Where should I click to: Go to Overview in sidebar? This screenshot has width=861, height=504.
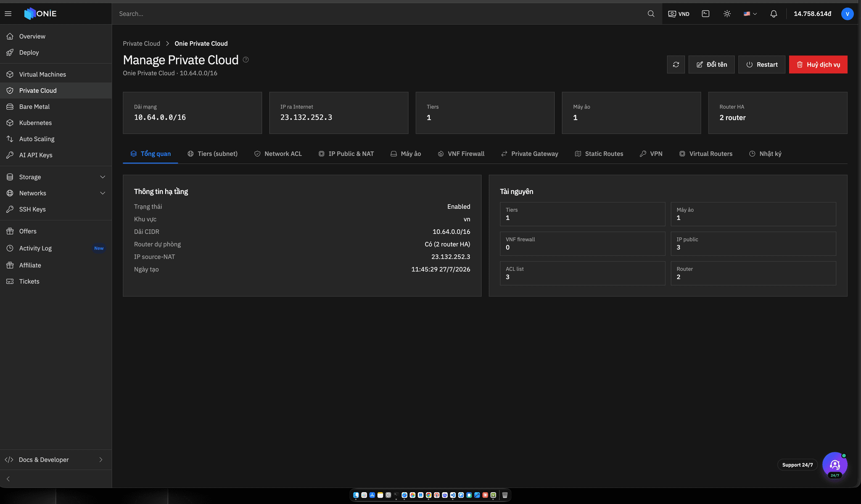56,36
